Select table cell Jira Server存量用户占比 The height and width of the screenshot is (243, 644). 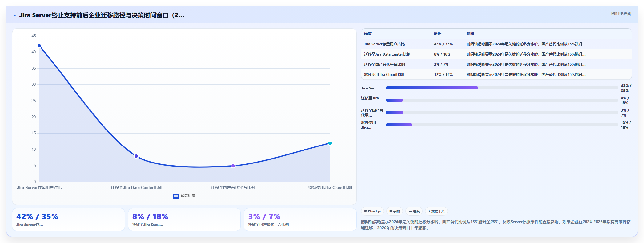(x=384, y=44)
